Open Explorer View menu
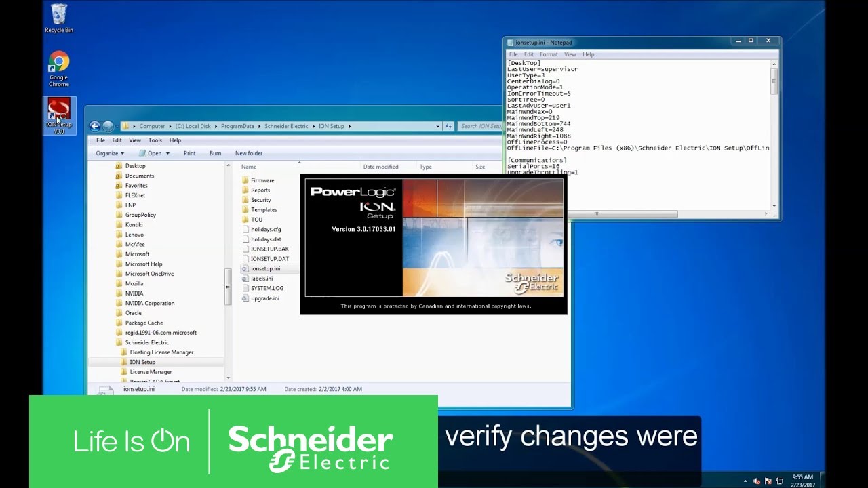The image size is (868, 488). 136,140
